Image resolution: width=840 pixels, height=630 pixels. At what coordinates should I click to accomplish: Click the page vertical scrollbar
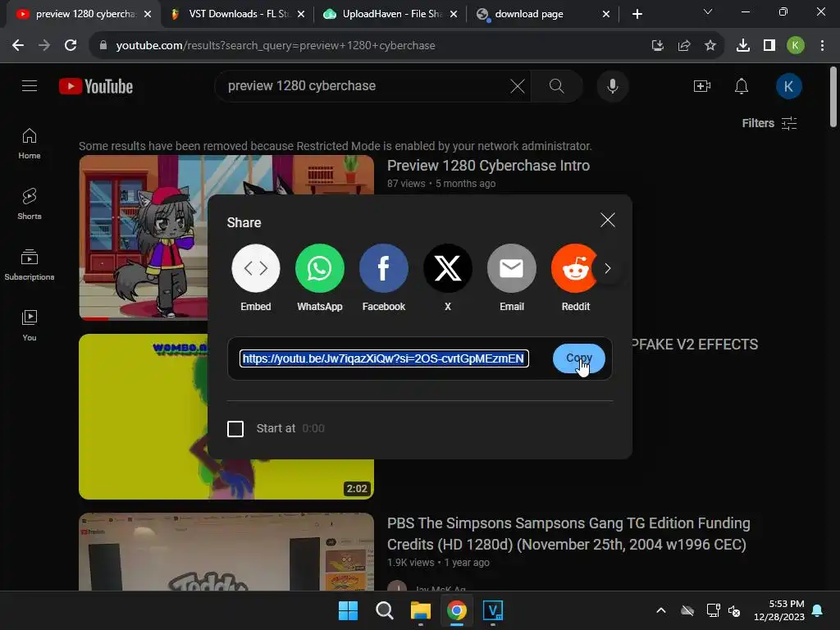point(833,97)
